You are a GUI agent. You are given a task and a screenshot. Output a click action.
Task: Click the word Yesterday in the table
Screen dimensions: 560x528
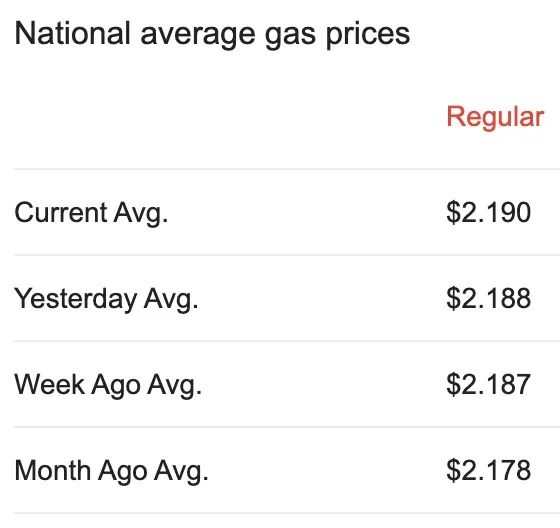pyautogui.click(x=75, y=299)
